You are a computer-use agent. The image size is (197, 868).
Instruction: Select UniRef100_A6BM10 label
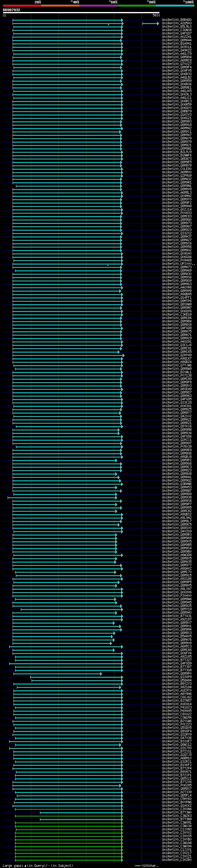(177, 758)
